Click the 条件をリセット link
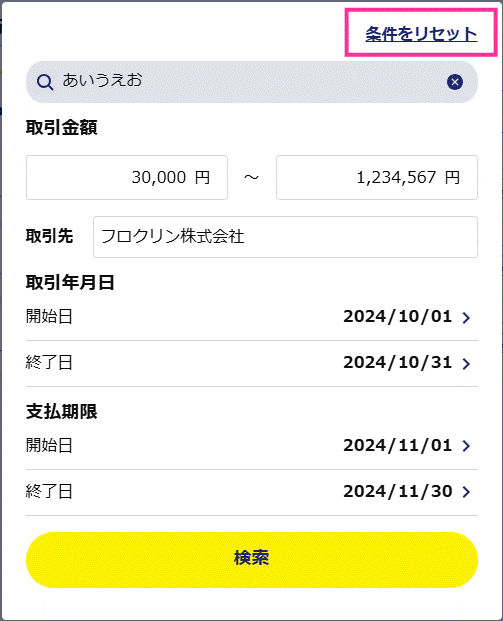The image size is (503, 621). coord(421,34)
